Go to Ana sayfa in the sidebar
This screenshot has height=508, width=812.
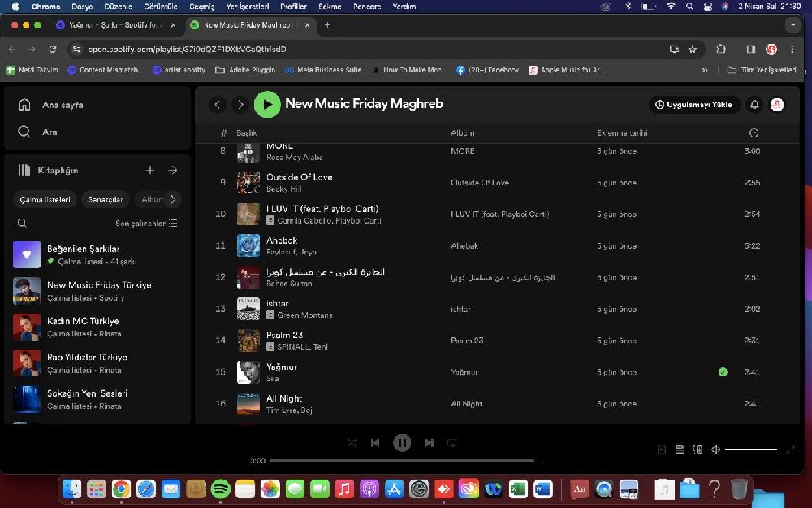62,105
